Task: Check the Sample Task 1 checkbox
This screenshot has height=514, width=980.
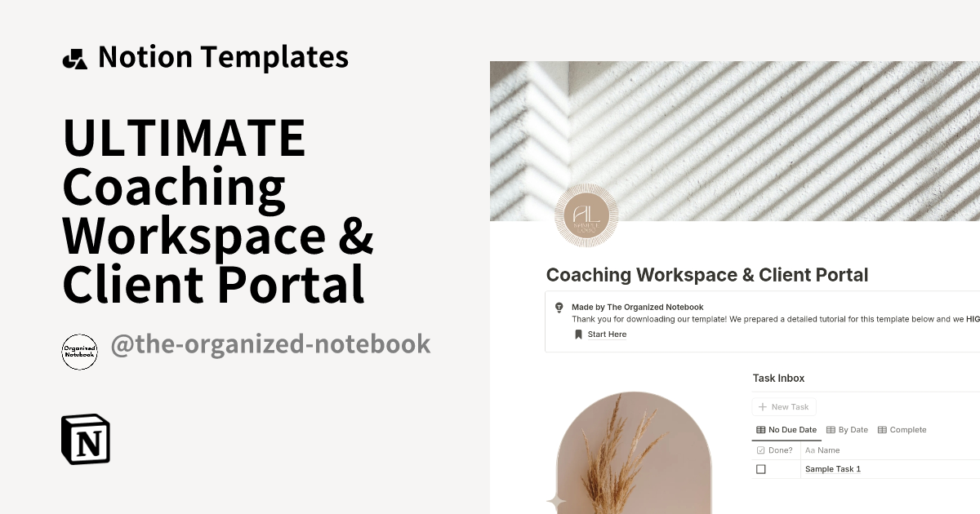Action: click(761, 469)
